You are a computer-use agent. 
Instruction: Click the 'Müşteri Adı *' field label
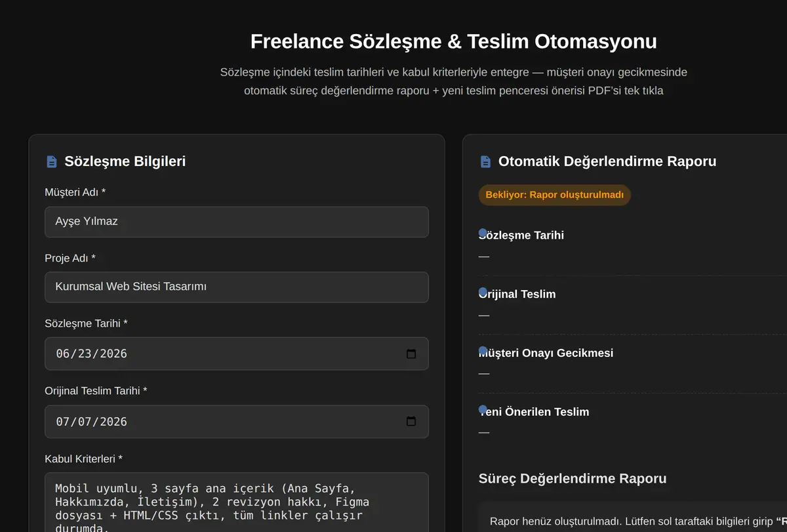pos(75,192)
